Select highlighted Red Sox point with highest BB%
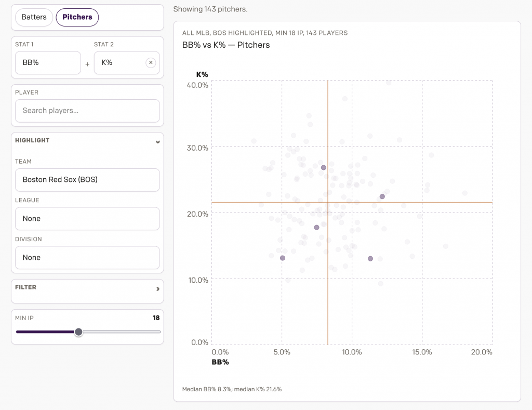532x410 pixels. (382, 196)
